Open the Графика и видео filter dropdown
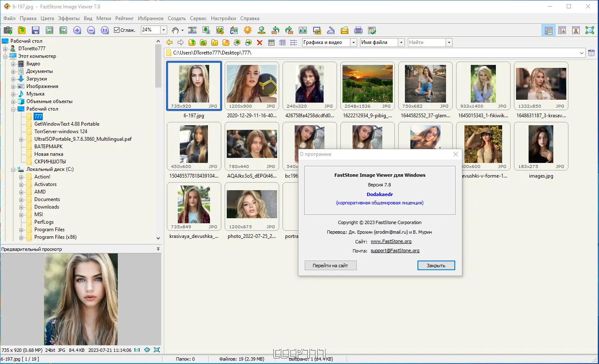 coord(353,42)
